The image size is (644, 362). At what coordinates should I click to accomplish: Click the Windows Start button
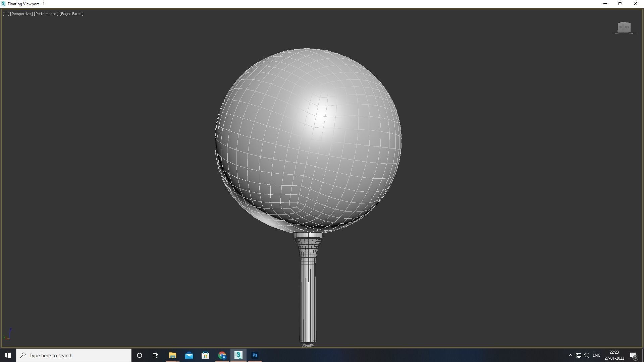point(8,355)
